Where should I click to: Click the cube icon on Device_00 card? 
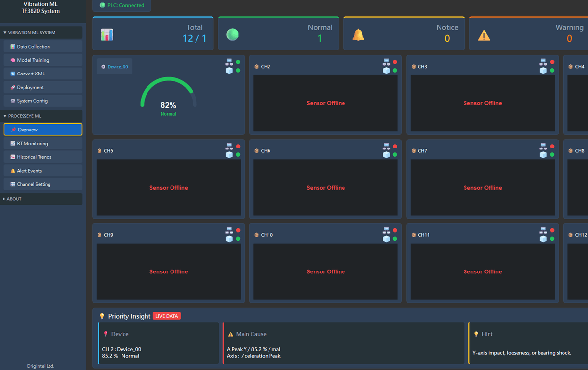coord(229,71)
